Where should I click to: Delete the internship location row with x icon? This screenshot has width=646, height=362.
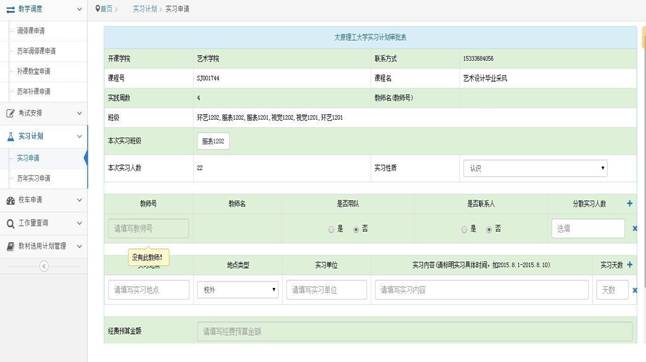coord(634,290)
